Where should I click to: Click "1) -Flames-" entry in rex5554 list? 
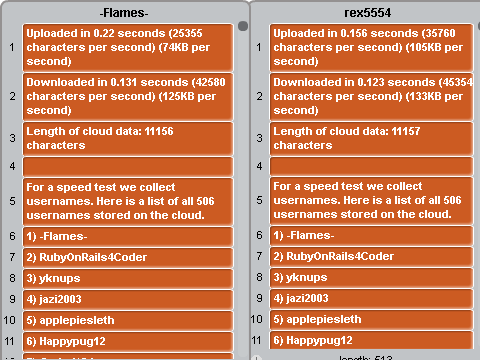point(372,235)
